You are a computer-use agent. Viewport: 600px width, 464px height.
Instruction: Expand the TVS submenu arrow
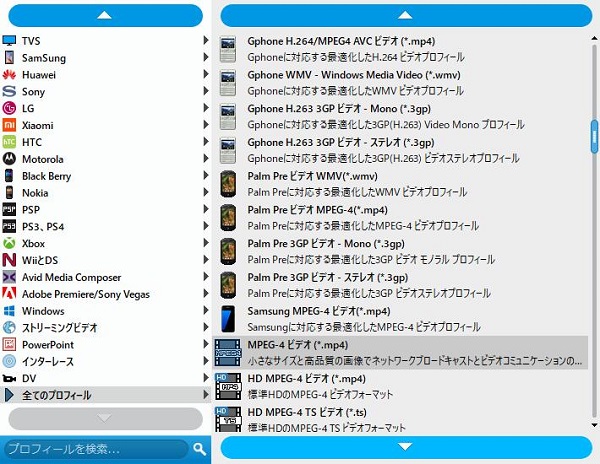(206, 40)
